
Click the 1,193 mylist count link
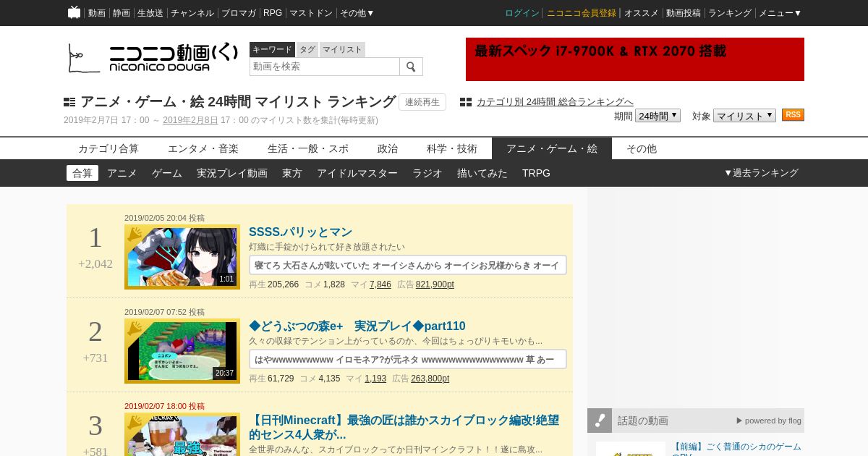coord(375,379)
